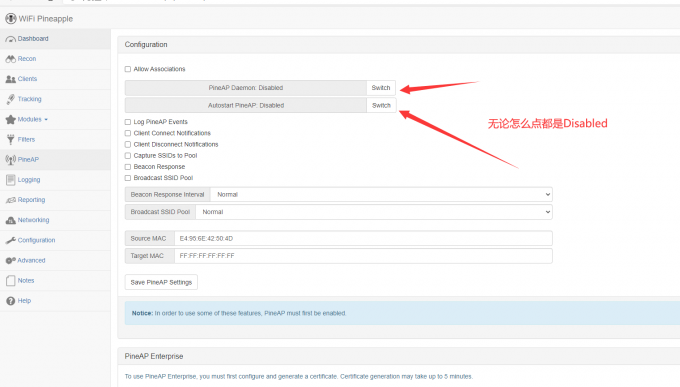Click the WiFi Pineapple logo icon

tap(10, 19)
